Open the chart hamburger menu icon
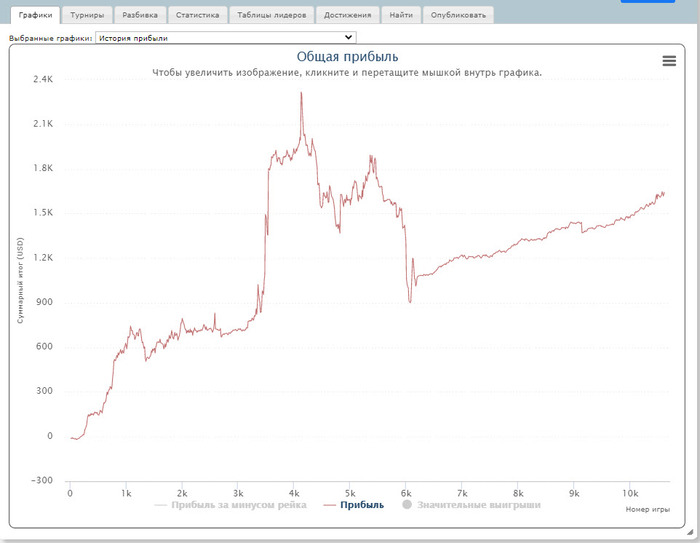 point(669,61)
